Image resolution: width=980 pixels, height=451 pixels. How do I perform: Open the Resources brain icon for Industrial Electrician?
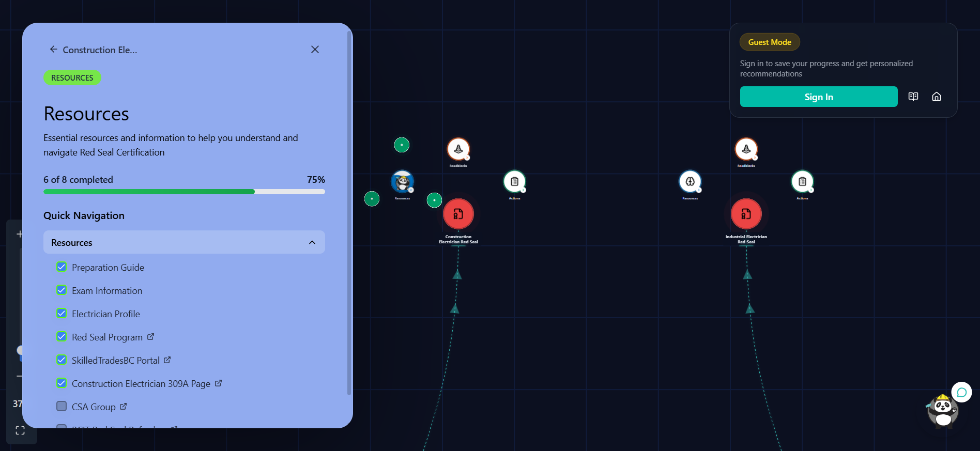coord(690,181)
